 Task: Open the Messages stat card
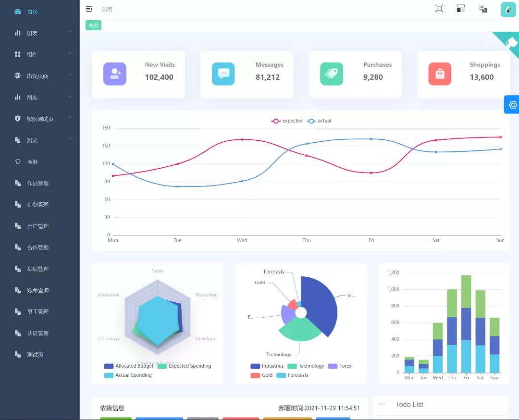(x=247, y=74)
